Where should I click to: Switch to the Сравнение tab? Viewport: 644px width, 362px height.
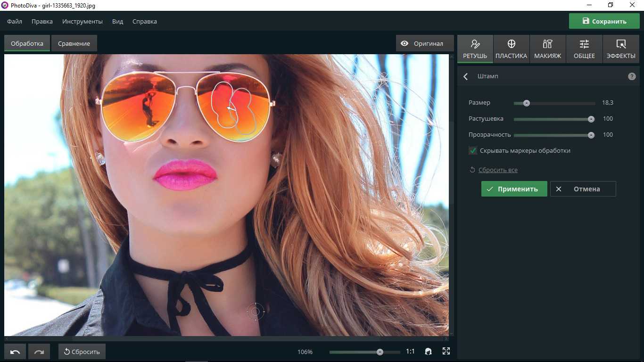tap(74, 43)
